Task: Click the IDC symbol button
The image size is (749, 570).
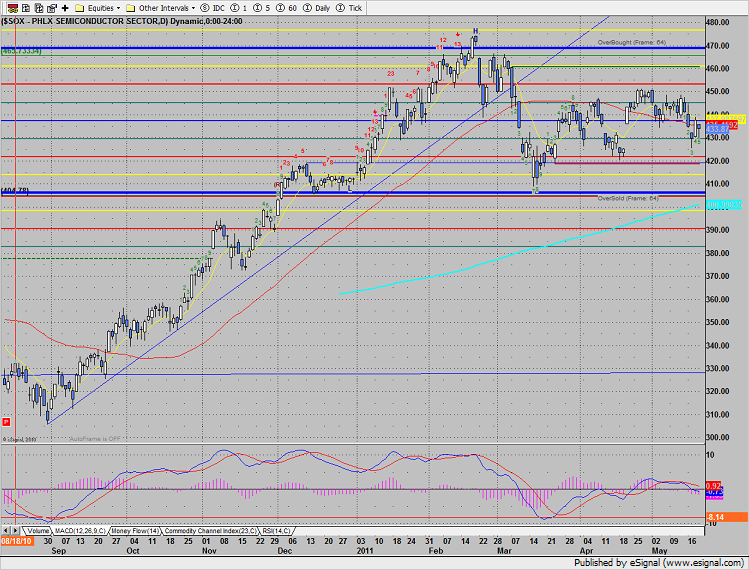Action: (213, 8)
